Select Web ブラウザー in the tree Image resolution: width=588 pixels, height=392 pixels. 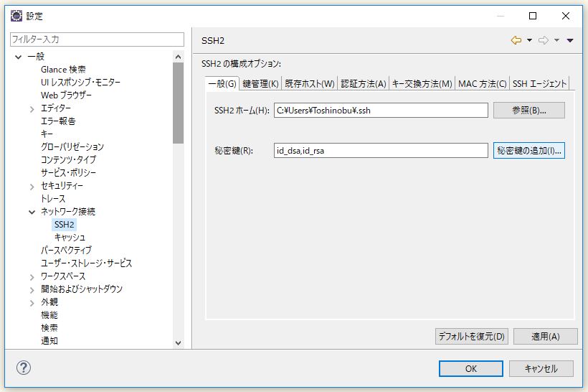click(x=67, y=95)
